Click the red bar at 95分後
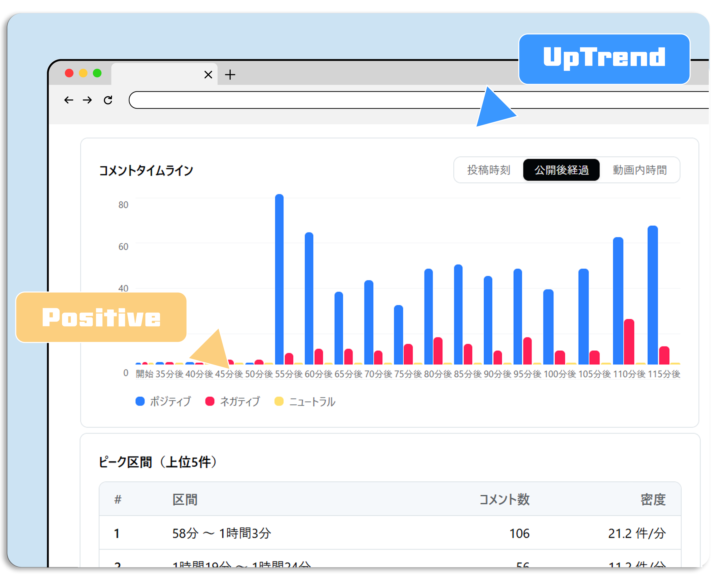 click(527, 351)
